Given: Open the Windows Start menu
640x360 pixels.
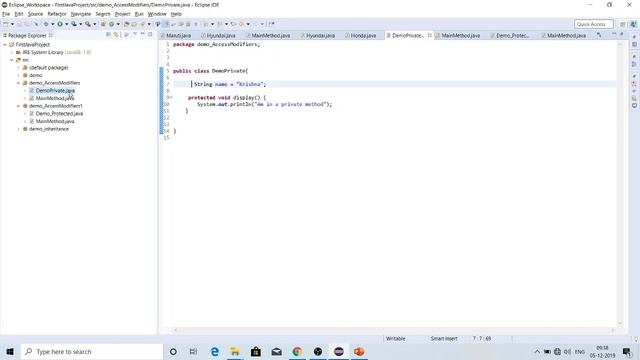Looking at the screenshot, I should (x=10, y=351).
